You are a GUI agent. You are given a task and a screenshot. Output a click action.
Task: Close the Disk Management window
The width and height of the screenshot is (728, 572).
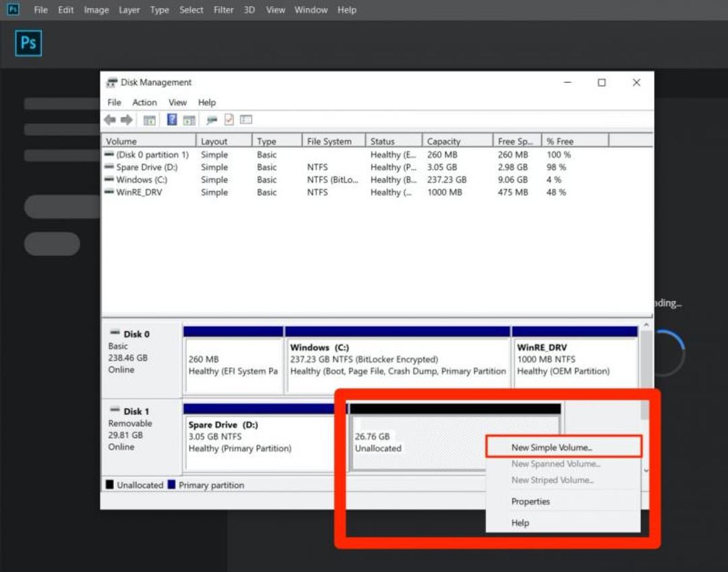coord(636,82)
